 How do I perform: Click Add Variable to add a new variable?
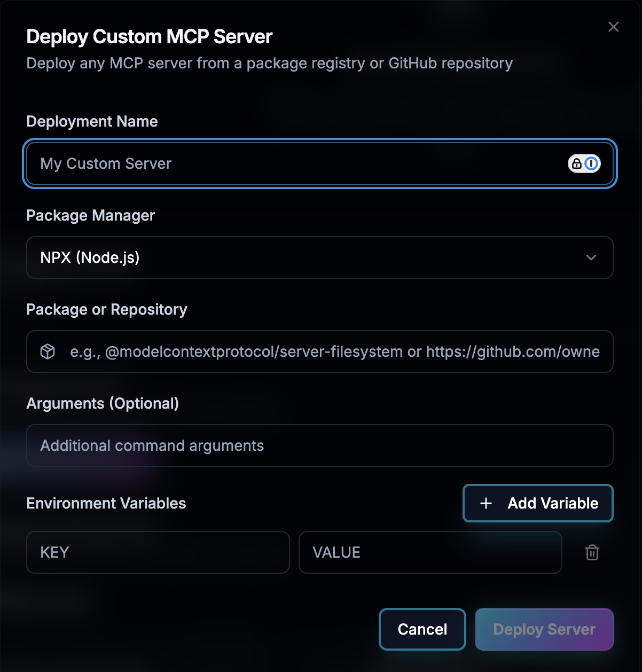point(537,503)
